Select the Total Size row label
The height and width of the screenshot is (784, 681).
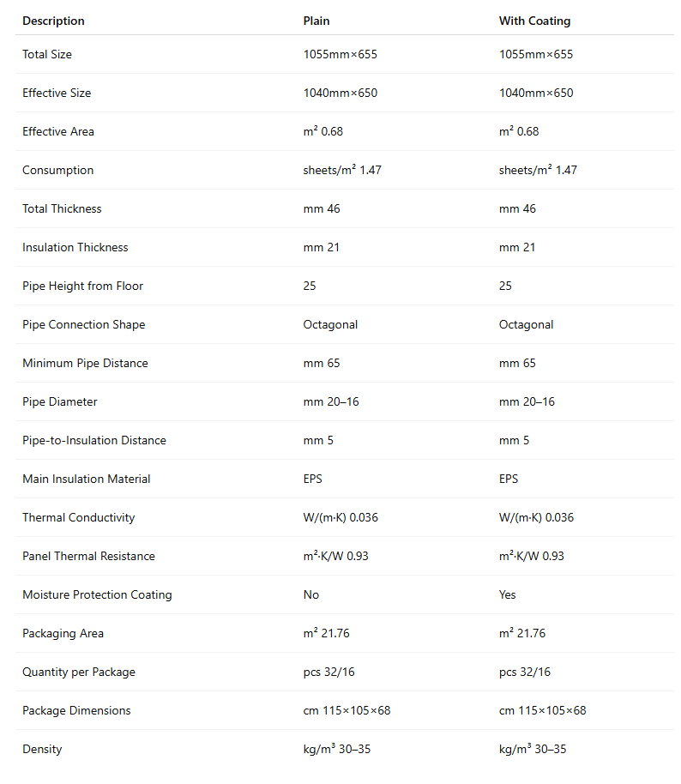[47, 54]
